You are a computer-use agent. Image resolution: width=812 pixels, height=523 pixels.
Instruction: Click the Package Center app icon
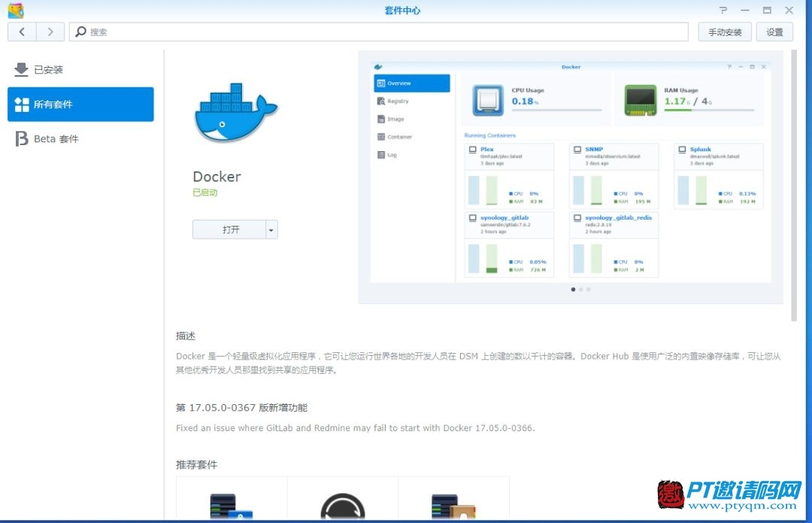pyautogui.click(x=16, y=11)
